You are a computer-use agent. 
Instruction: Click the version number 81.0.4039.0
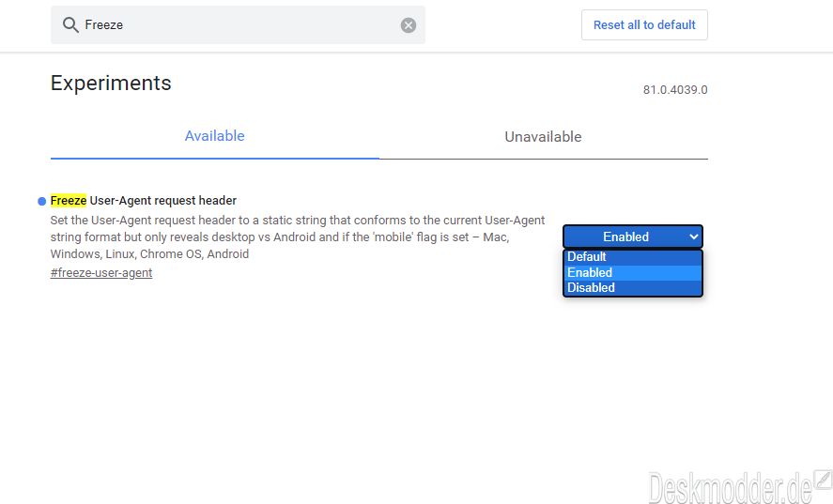(675, 90)
